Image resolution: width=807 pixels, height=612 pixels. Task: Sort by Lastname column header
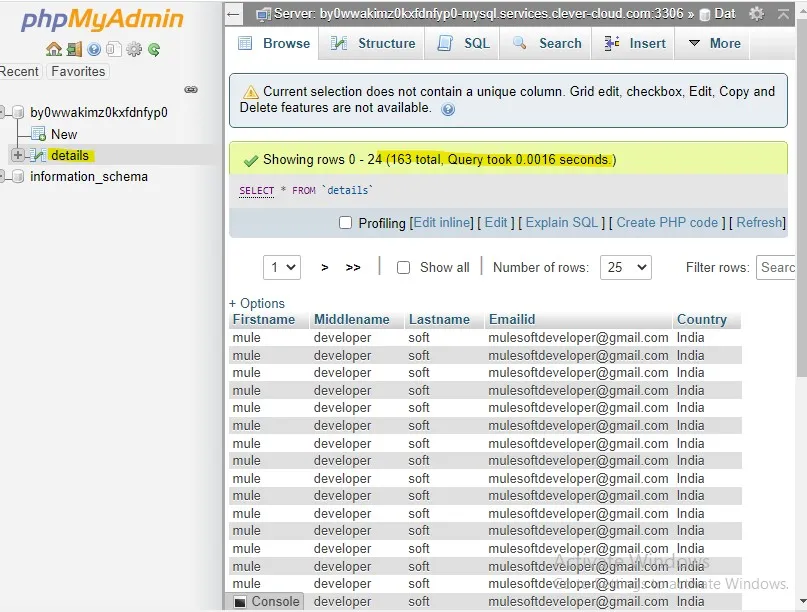(x=439, y=320)
